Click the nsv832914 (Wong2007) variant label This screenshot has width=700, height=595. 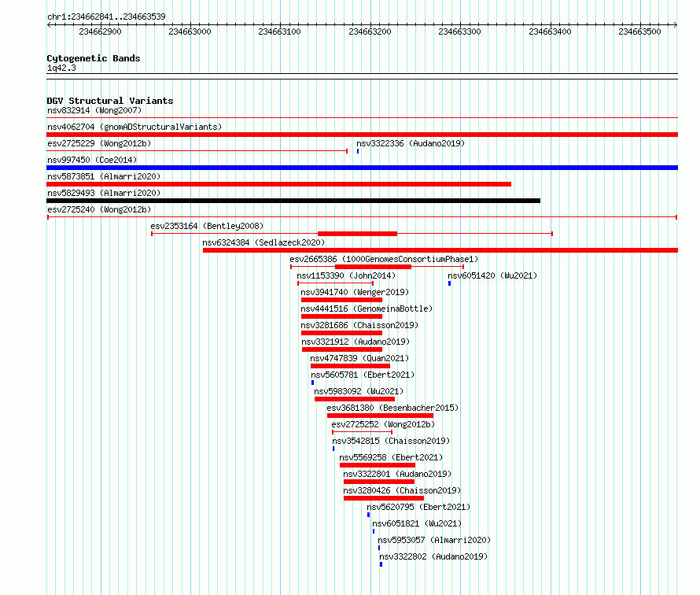click(x=94, y=110)
